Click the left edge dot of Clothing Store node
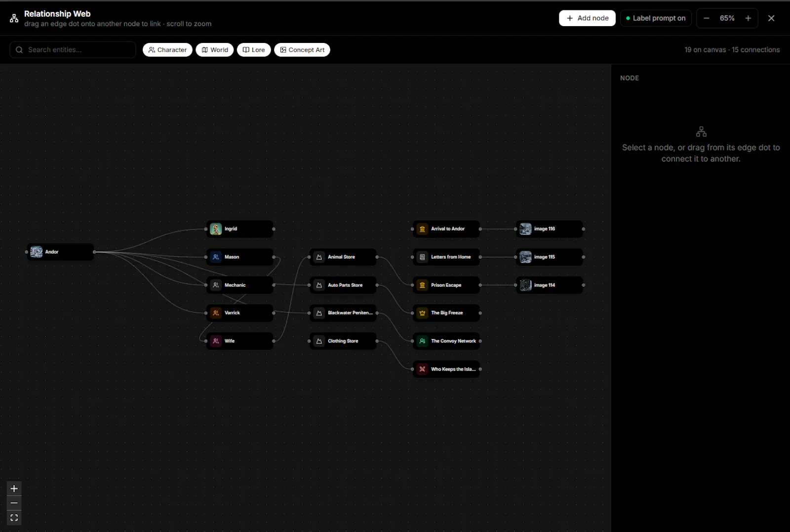Image resolution: width=790 pixels, height=532 pixels. (309, 341)
